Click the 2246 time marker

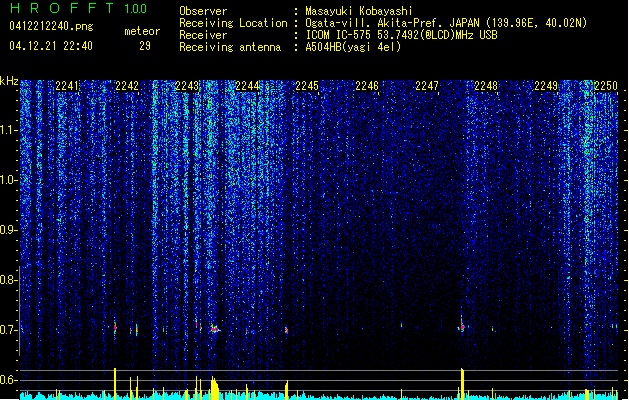coord(367,86)
